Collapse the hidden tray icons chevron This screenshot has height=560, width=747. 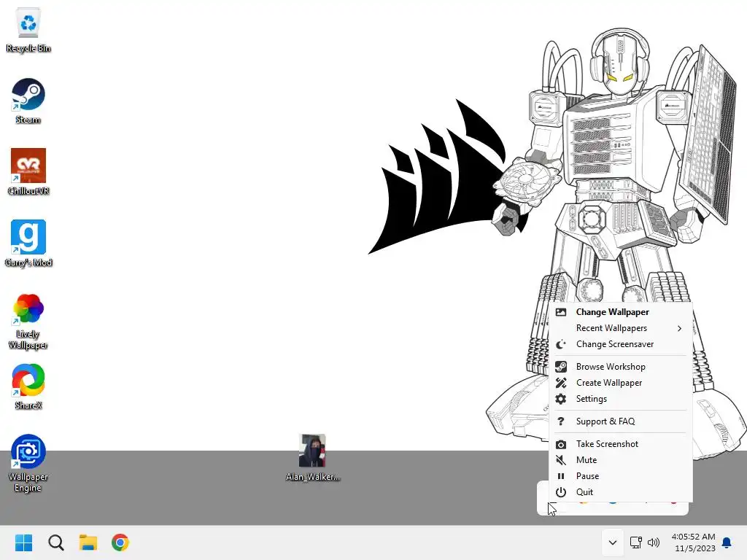613,542
